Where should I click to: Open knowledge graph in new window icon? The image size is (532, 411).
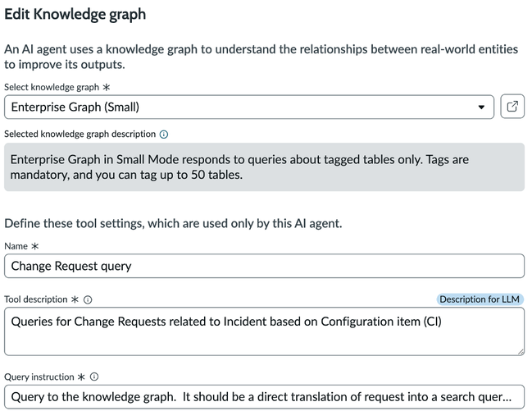tap(512, 107)
